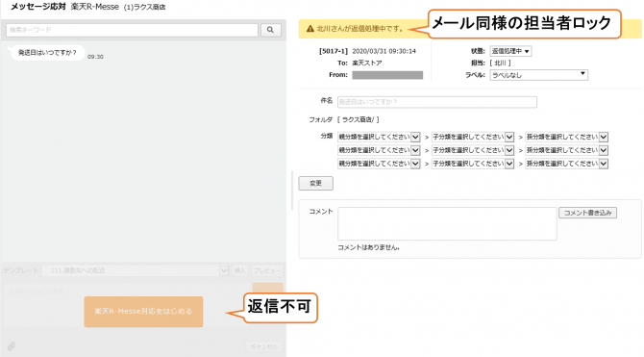This screenshot has height=357, width=644.
Task: Click the コメント書き込み button
Action: 587,213
